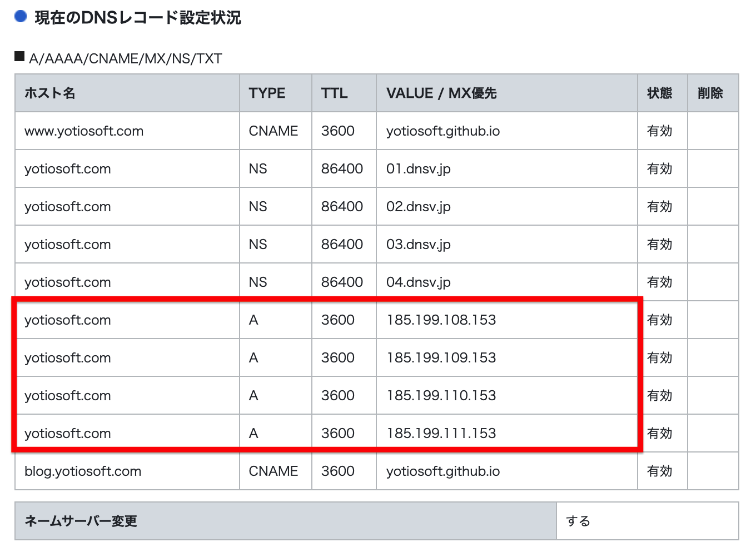Click the VALUE / MX優先 column header

(x=507, y=93)
